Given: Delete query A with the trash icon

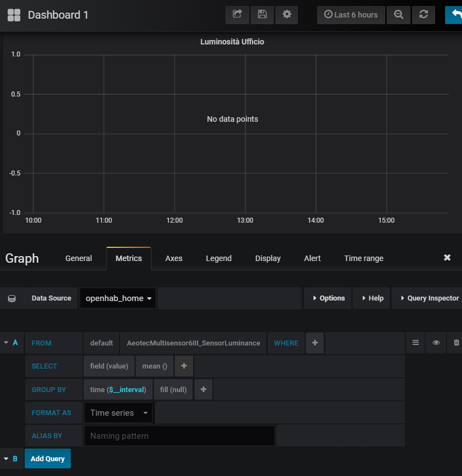Looking at the screenshot, I should 455,342.
